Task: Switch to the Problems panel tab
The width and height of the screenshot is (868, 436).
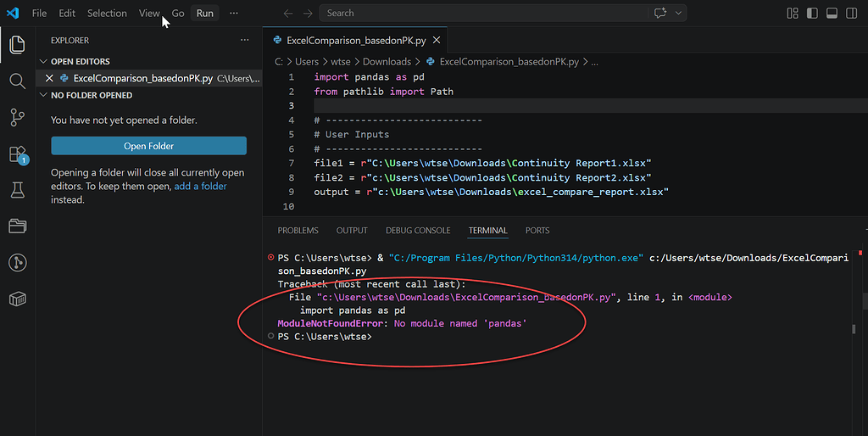Action: click(x=298, y=231)
